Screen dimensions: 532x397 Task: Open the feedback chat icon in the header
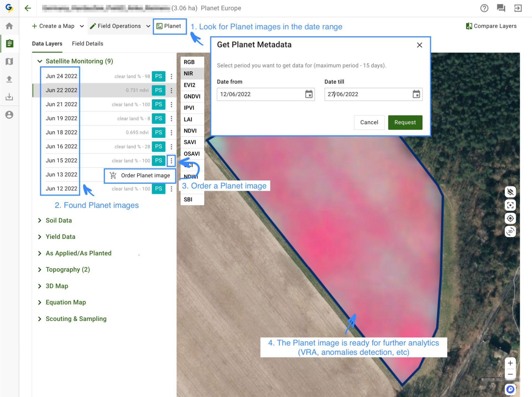pyautogui.click(x=501, y=8)
